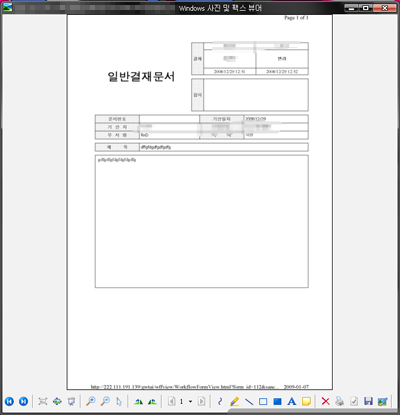
Task: Open the page number dropdown
Action: [190, 401]
